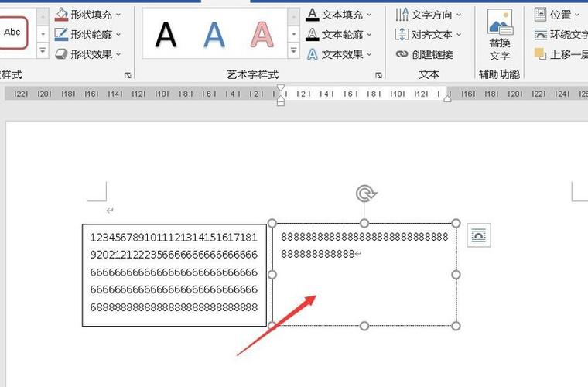The height and width of the screenshot is (387, 588).
Task: Click the 形状效果 icon
Action: click(61, 54)
